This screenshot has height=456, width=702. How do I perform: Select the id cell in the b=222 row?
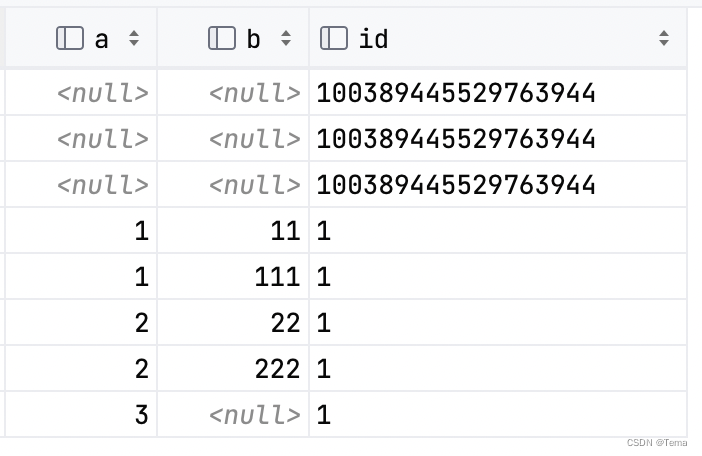[x=498, y=369]
